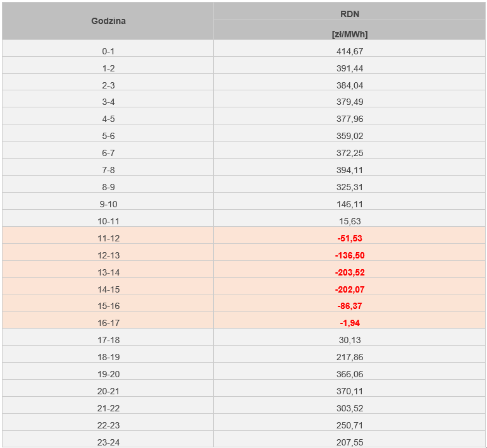Click the hour cell 10-11
This screenshot has width=487, height=448.
[108, 221]
